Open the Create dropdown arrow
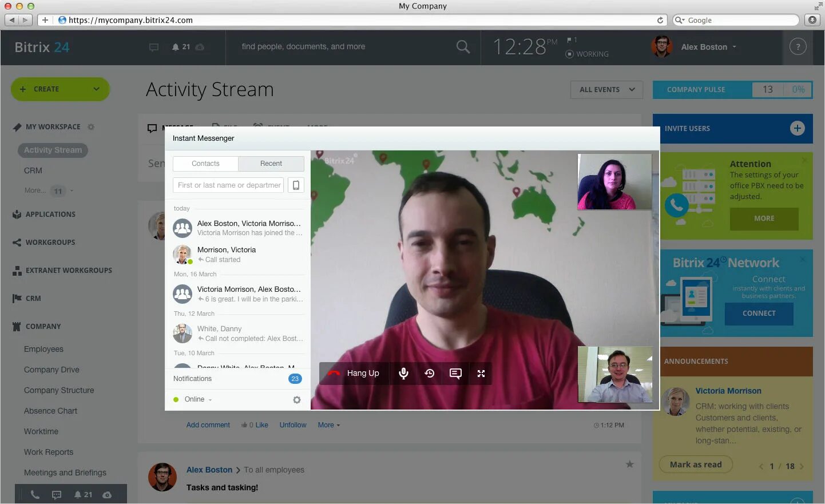 click(x=96, y=89)
